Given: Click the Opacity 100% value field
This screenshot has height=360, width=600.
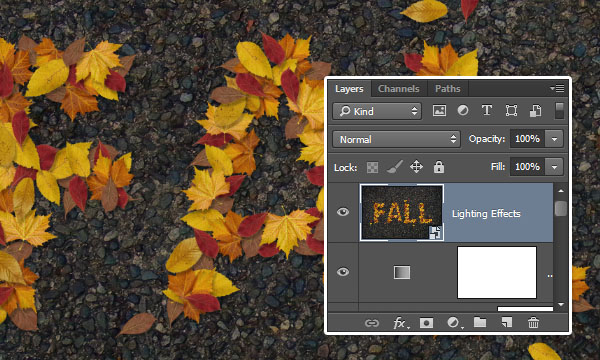Looking at the screenshot, I should tap(527, 139).
